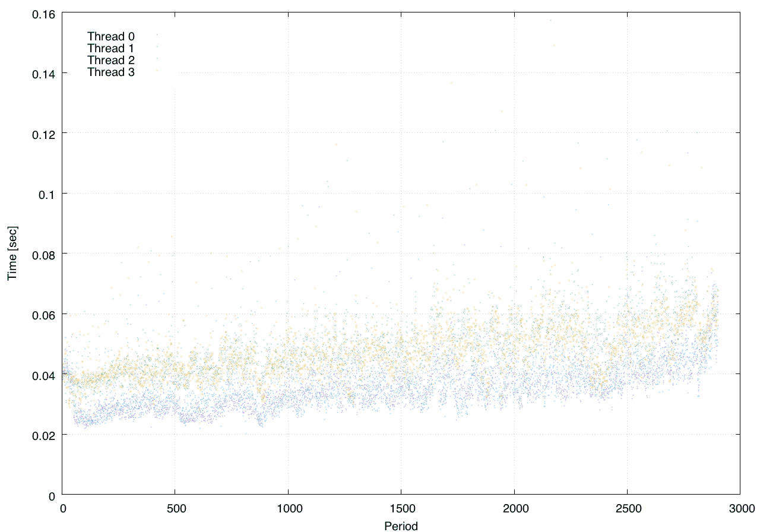760x532 pixels.
Task: Click the 3000 x-axis tick label
Action: [x=740, y=508]
